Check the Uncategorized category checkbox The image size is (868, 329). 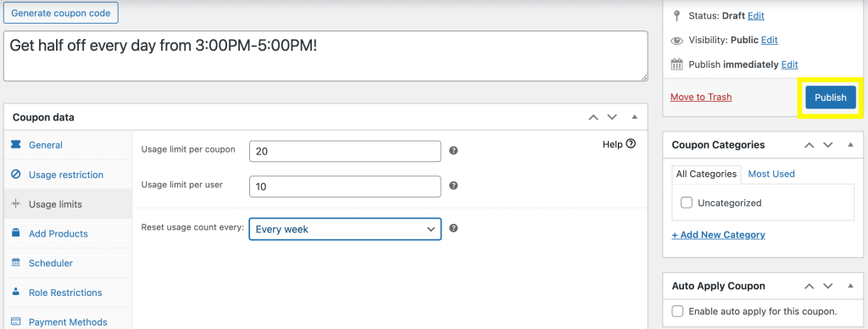[687, 203]
